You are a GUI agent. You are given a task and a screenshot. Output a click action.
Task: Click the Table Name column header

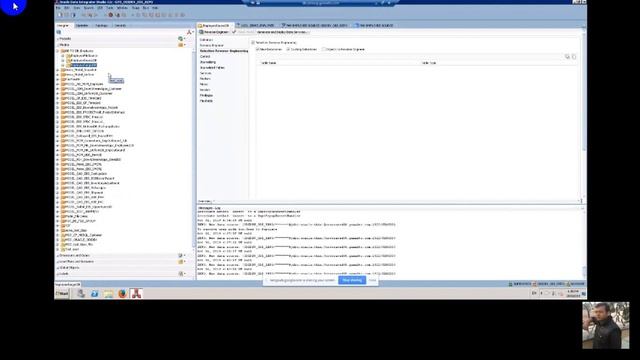click(269, 63)
